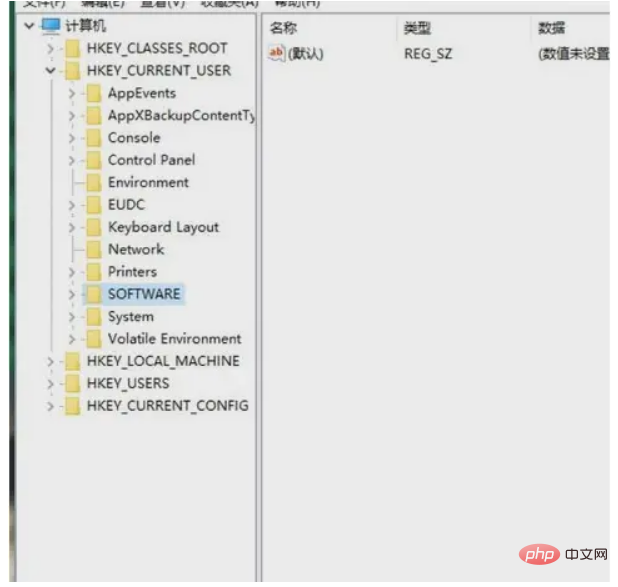
Task: Click the Volatile Environment folder icon
Action: (94, 339)
